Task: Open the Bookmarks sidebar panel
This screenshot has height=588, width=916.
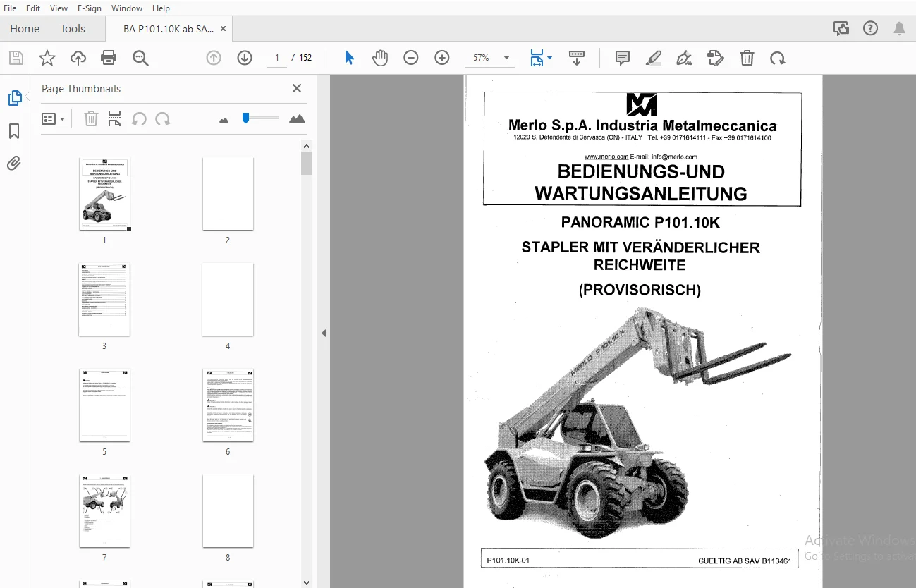Action: [x=14, y=131]
